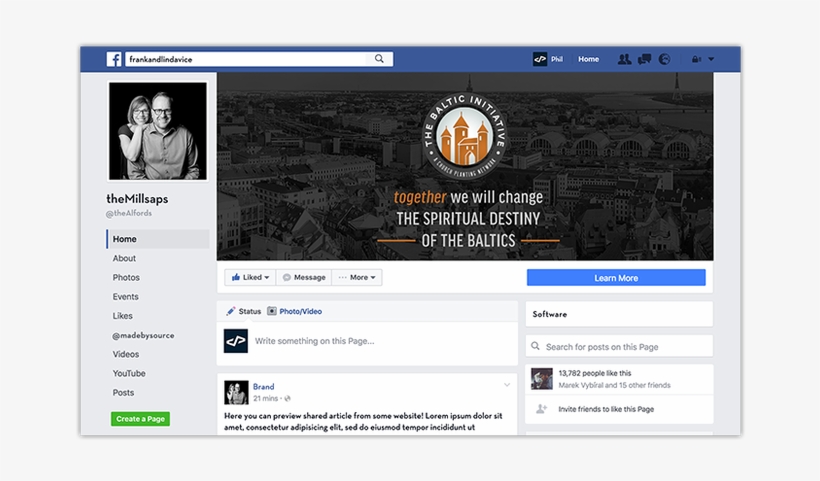Open the Liked dropdown button
This screenshot has width=820, height=481.
coord(250,277)
